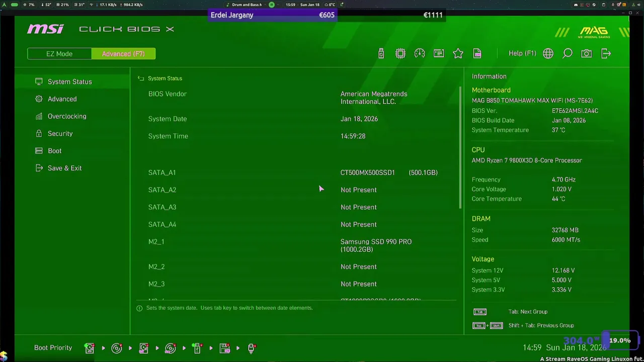Open Help (F1)
The width and height of the screenshot is (644, 362).
tap(522, 53)
